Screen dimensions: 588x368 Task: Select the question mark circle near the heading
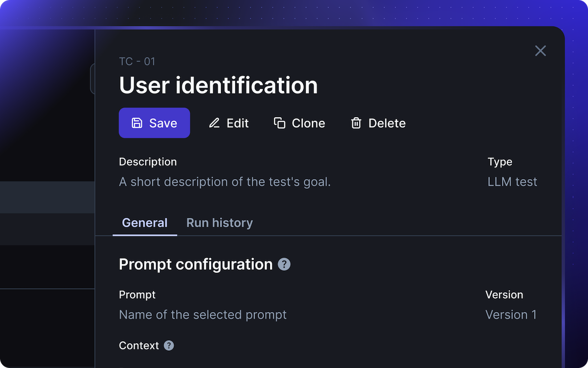284,264
